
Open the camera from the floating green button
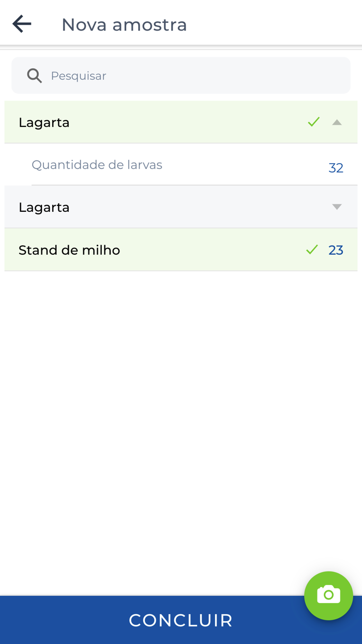(329, 596)
